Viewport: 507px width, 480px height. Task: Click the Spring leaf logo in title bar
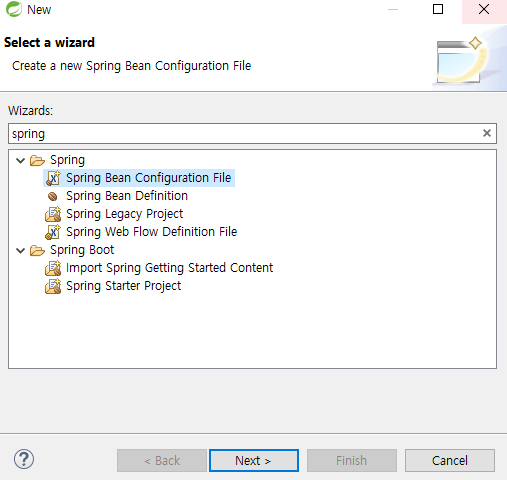point(14,9)
